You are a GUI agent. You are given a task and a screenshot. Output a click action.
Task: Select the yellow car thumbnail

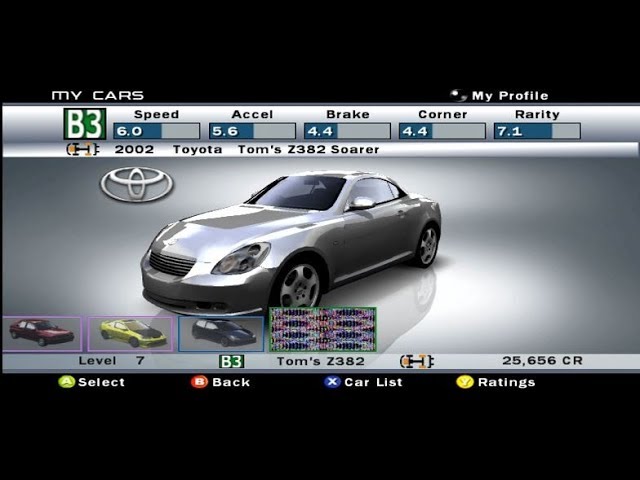130,333
